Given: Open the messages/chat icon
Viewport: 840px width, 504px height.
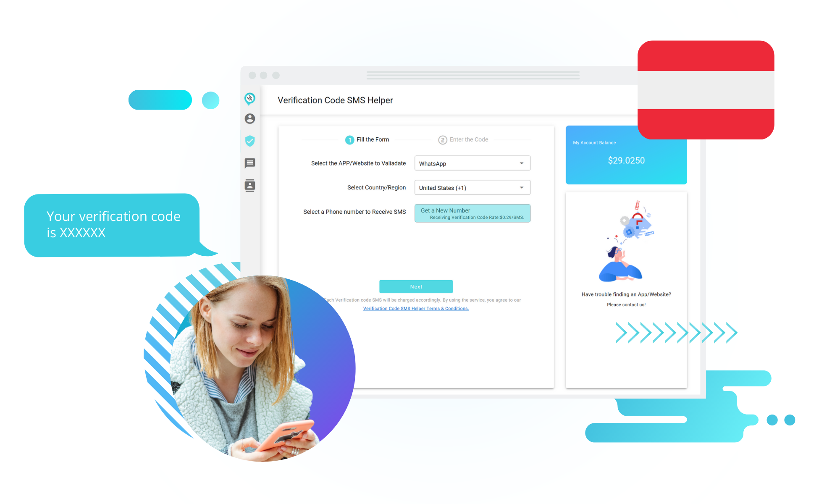Looking at the screenshot, I should [249, 163].
